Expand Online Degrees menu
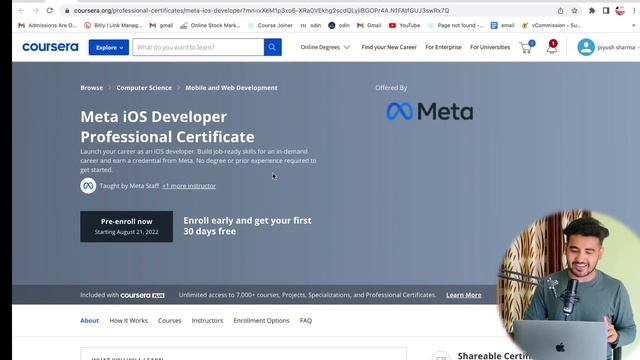 point(325,47)
